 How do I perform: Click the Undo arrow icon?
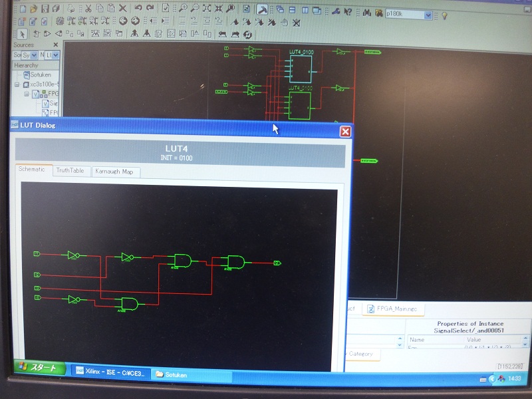click(138, 8)
